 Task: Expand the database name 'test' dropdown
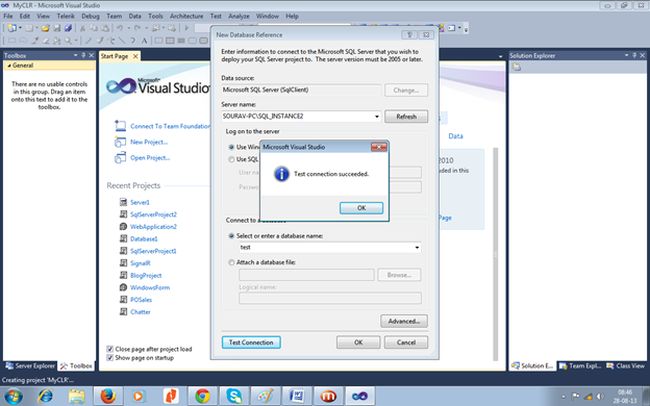pyautogui.click(x=417, y=248)
